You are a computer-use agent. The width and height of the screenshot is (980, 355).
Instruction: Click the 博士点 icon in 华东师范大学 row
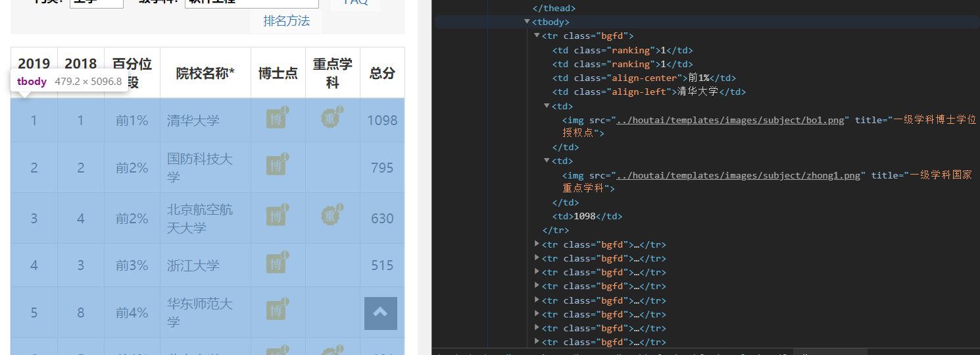tap(278, 310)
